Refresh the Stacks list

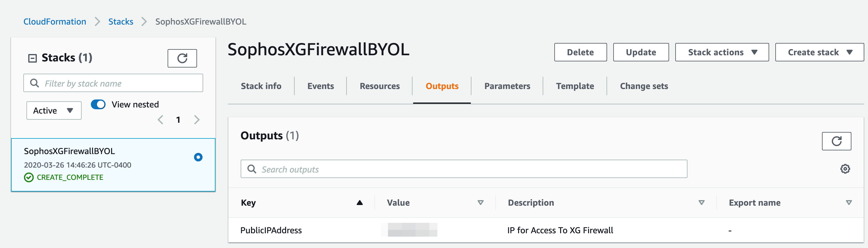click(x=182, y=58)
